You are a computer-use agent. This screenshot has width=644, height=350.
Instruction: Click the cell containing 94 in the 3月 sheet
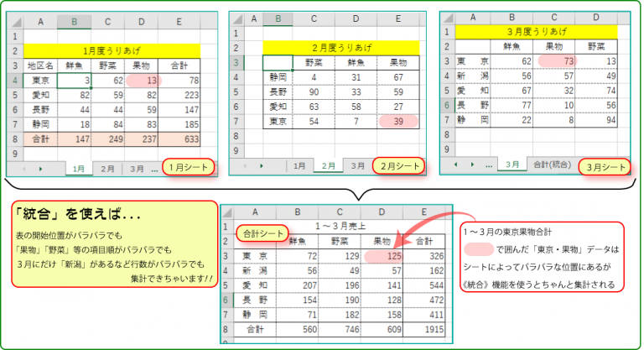596,120
